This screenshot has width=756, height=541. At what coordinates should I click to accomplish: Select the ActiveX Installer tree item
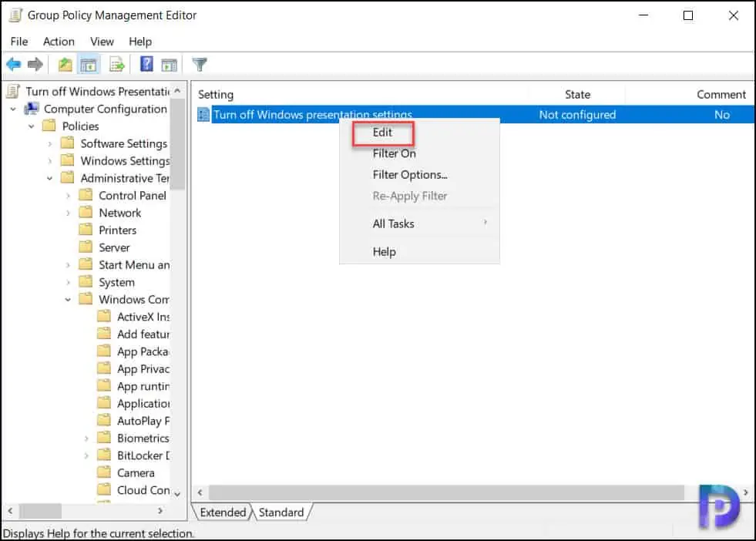pyautogui.click(x=143, y=317)
